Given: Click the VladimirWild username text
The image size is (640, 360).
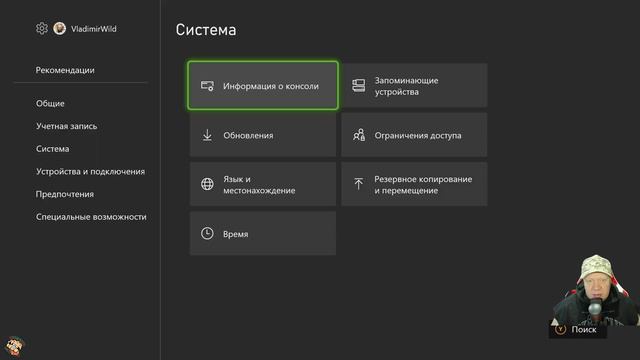Looking at the screenshot, I should coord(94,29).
